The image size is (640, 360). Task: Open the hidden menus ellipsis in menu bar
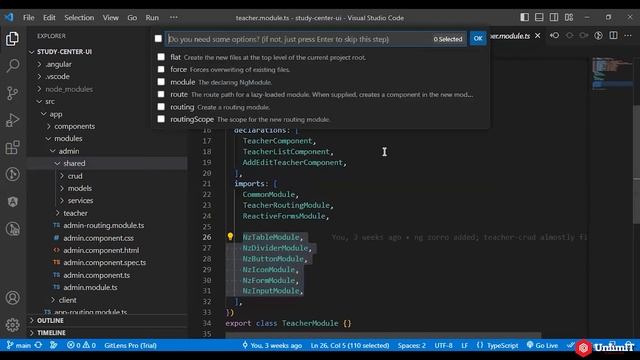click(173, 18)
